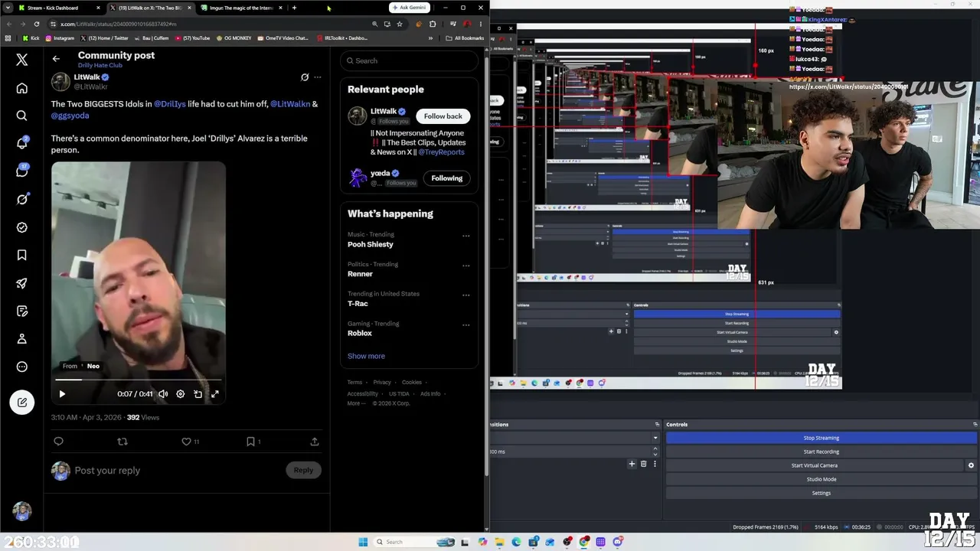Open Grok icon in X sidebar

(21, 200)
